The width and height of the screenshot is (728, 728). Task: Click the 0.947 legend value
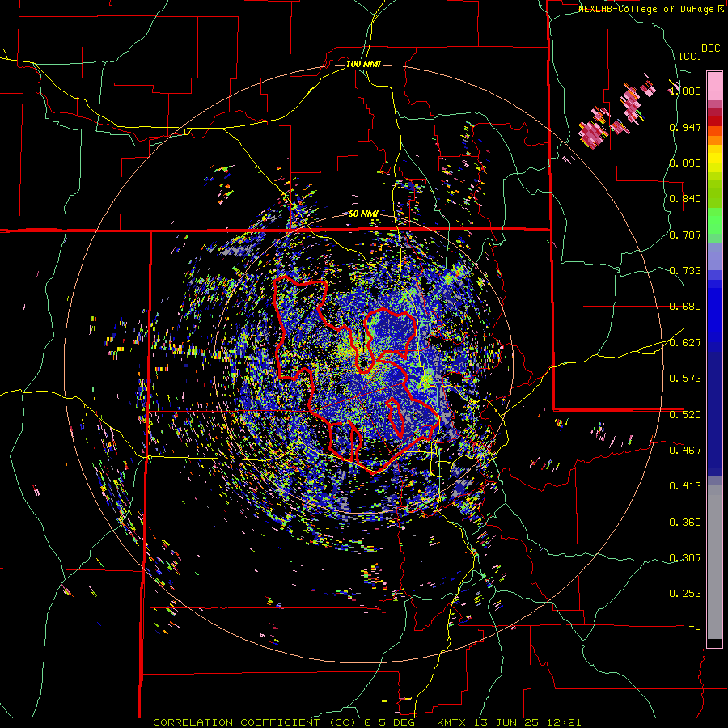[685, 127]
